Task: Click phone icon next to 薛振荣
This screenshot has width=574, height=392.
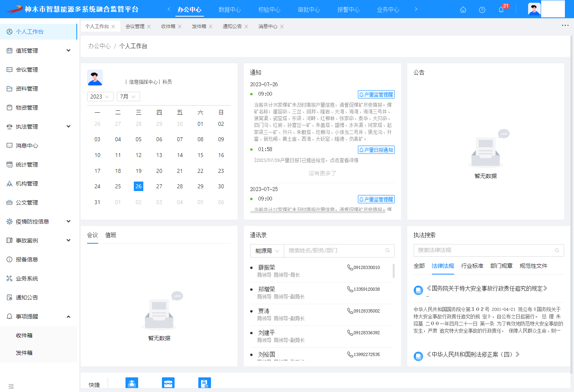Action: coord(350,267)
